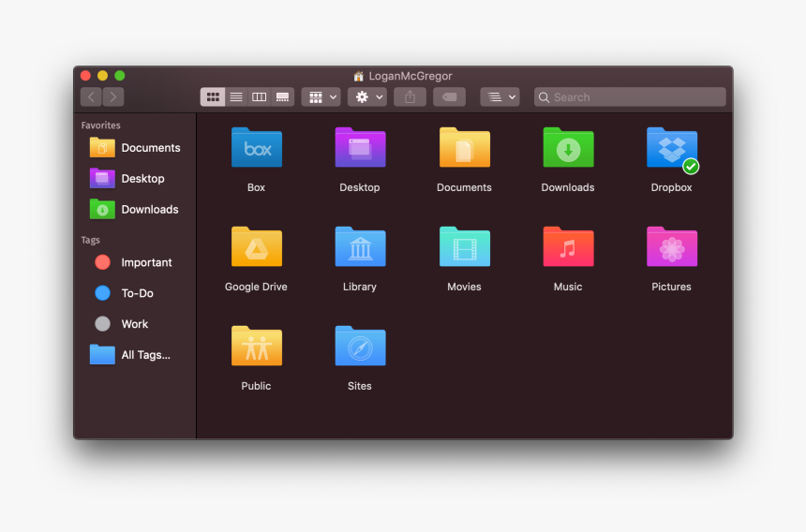The height and width of the screenshot is (532, 806).
Task: Open the gear action menu
Action: (367, 97)
